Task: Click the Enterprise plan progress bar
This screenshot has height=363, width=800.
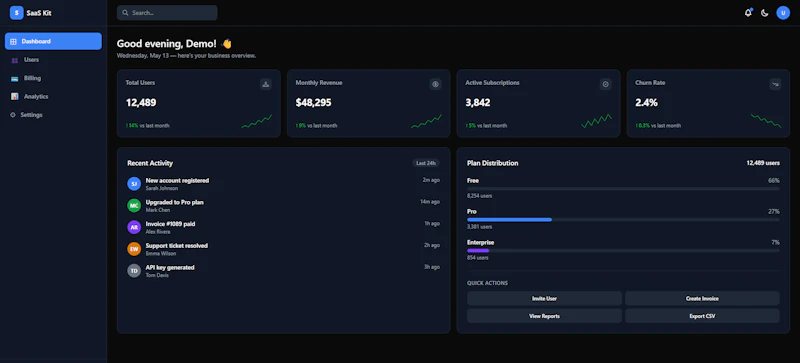Action: tap(623, 251)
